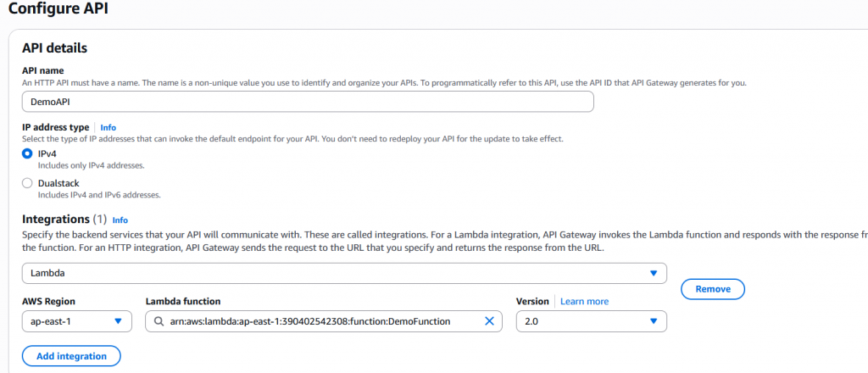Select the IPv4 radio button
Viewport: 868px width, 373px height.
click(26, 154)
